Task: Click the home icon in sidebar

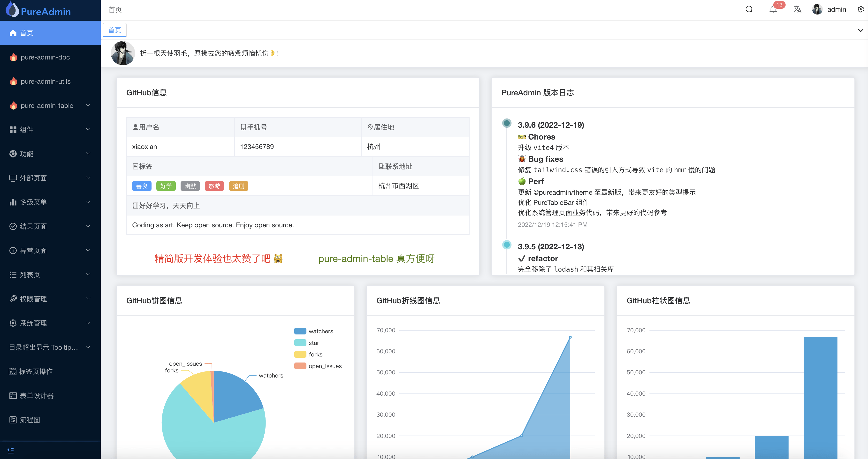Action: point(13,33)
